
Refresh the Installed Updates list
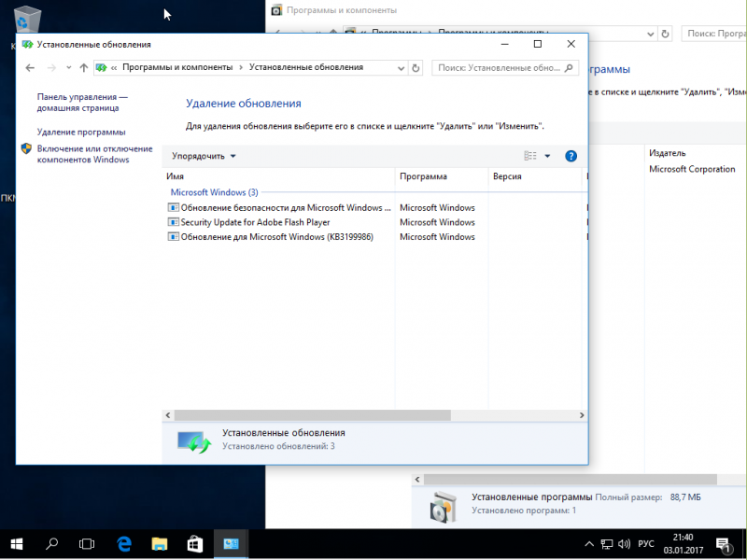coord(416,68)
